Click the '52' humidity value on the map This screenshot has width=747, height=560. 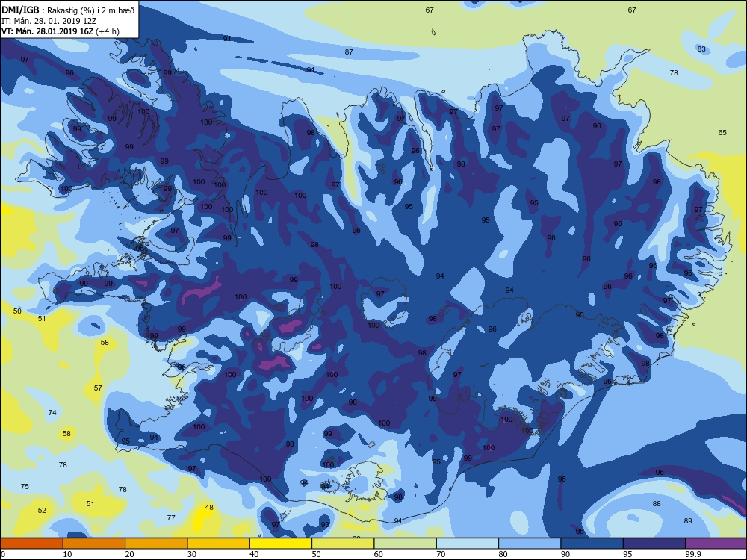(42, 511)
